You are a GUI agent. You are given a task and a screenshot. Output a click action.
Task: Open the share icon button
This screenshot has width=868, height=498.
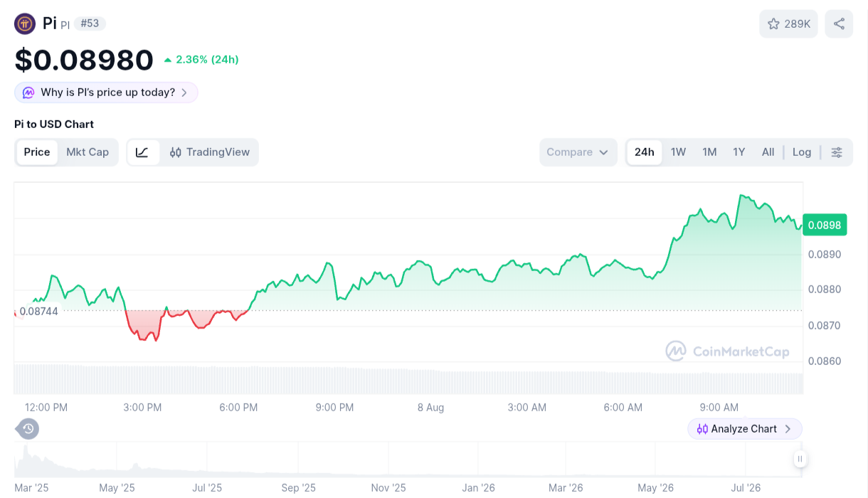pyautogui.click(x=839, y=24)
